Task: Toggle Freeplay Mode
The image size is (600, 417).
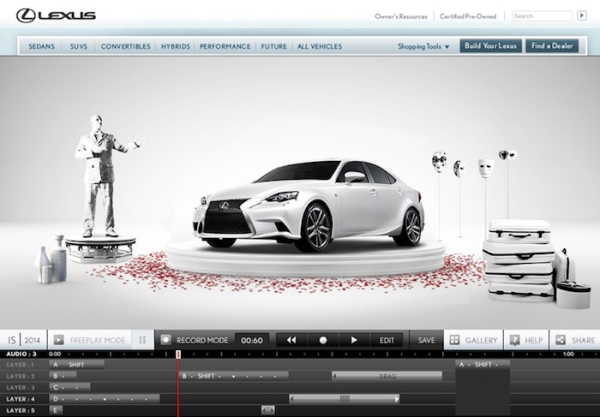Action: tap(88, 340)
